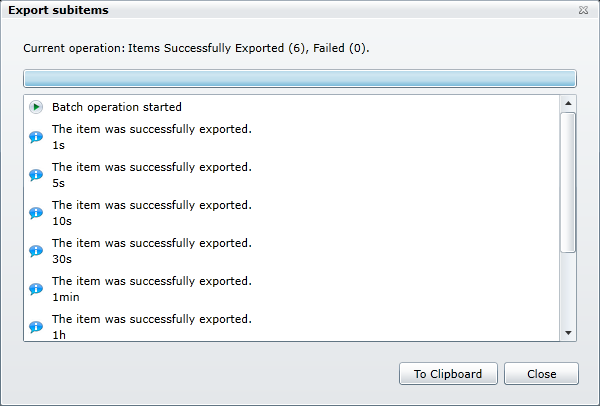Select the exported log entry for 10s
This screenshot has height=406, width=600.
point(150,213)
